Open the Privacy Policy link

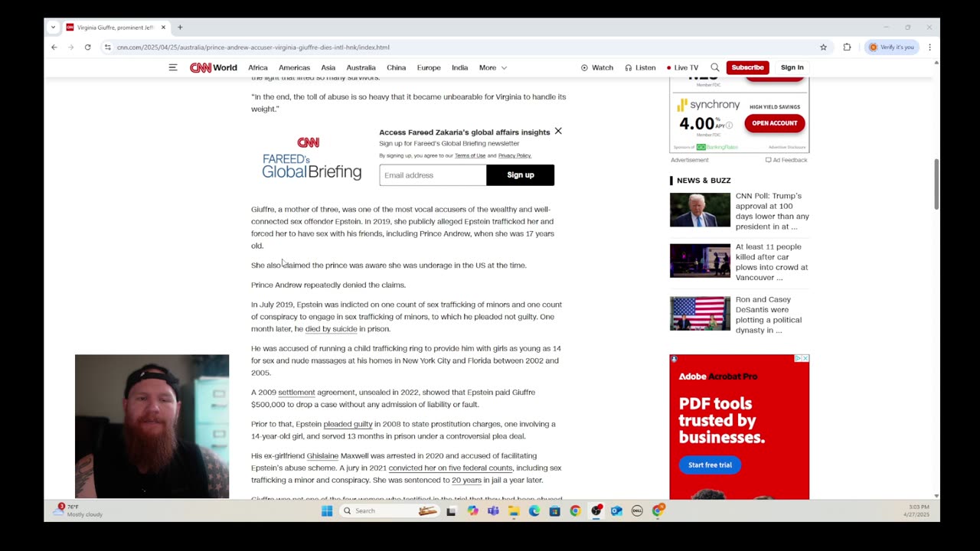click(x=514, y=155)
